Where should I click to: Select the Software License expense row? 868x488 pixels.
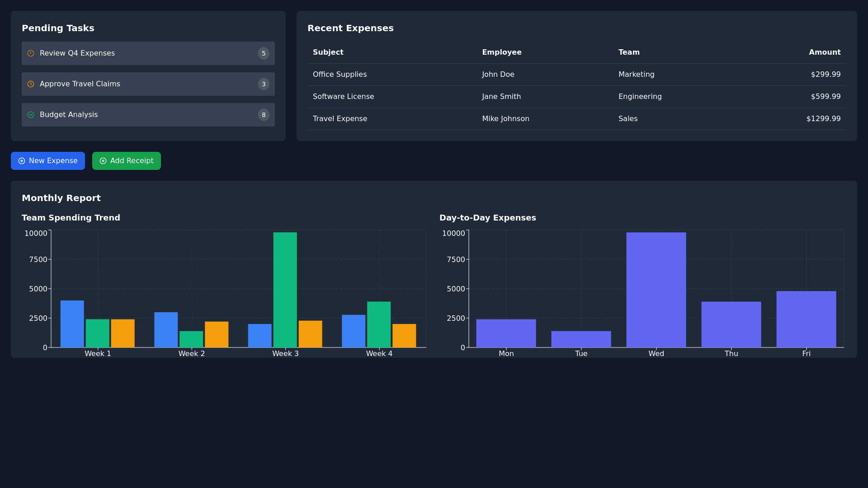(343, 97)
